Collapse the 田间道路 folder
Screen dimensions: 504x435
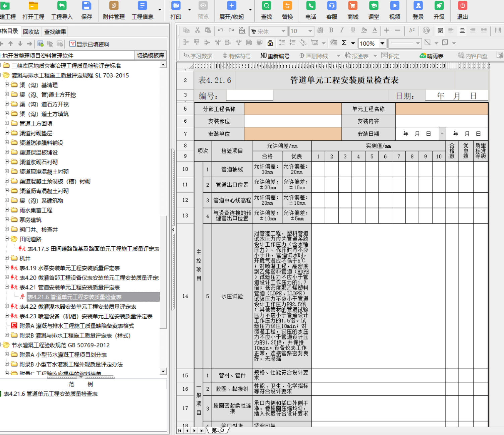pyautogui.click(x=7, y=239)
